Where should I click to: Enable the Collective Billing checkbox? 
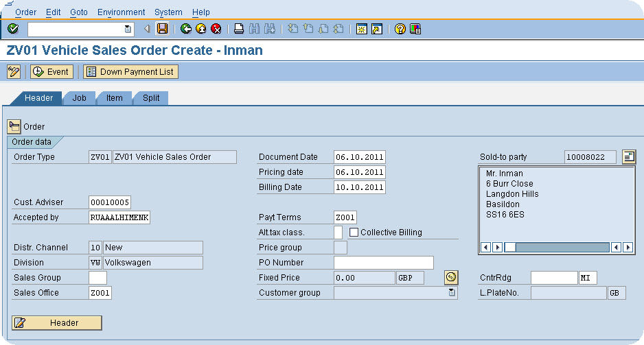tap(354, 233)
